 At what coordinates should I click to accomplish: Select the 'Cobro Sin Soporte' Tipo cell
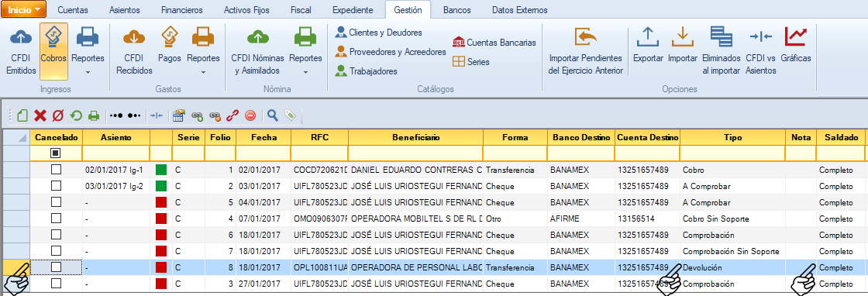pos(733,219)
